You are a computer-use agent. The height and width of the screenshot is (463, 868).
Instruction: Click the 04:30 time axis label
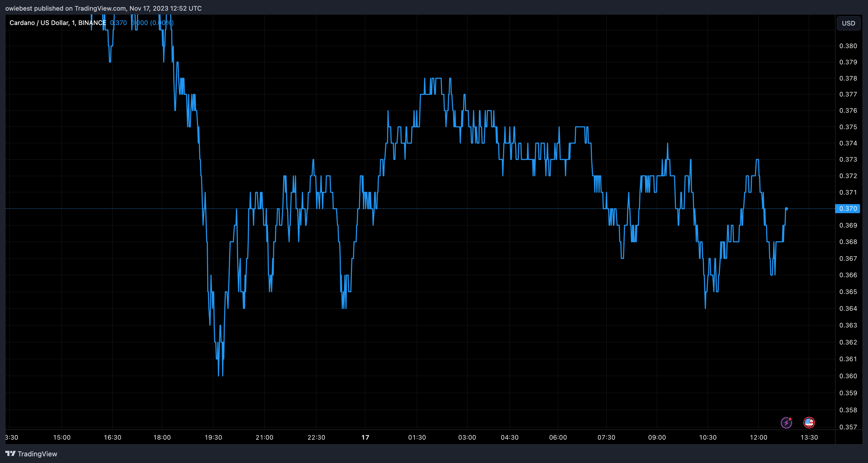pyautogui.click(x=510, y=437)
